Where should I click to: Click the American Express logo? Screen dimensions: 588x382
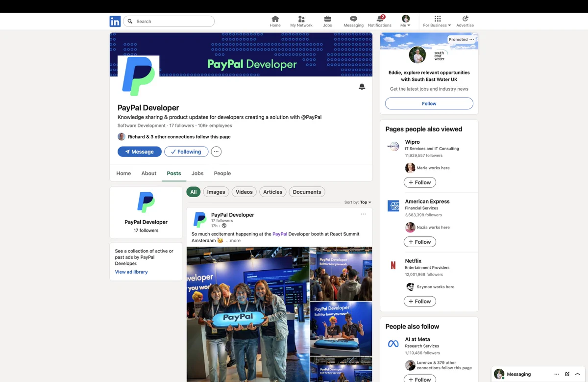tap(393, 205)
